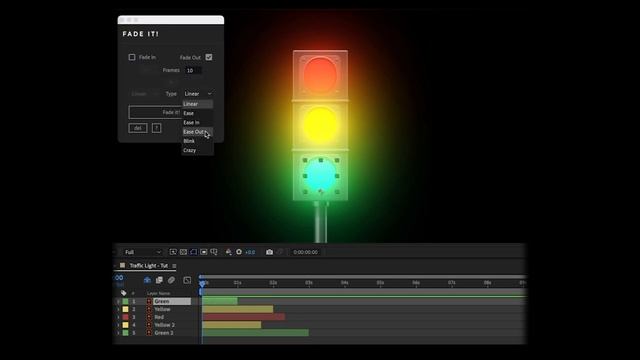Image resolution: width=640 pixels, height=360 pixels.
Task: Click the 02s mark on time ruler
Action: point(273,282)
